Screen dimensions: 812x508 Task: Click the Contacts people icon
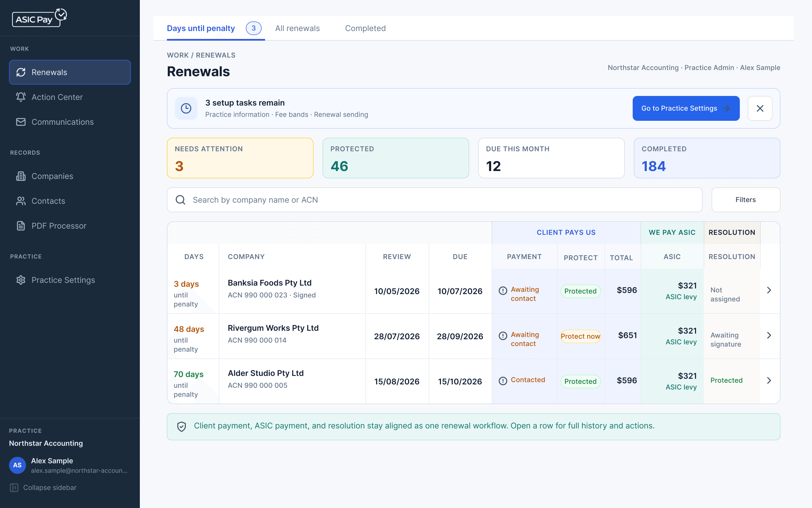(21, 201)
